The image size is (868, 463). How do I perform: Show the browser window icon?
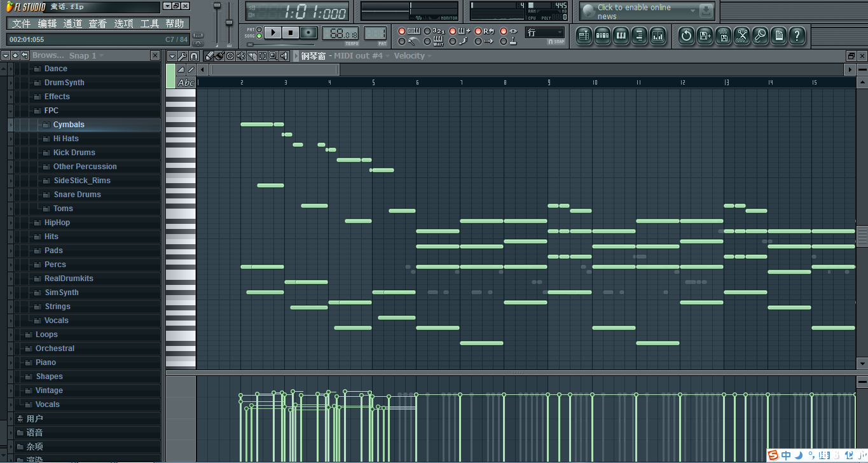[x=639, y=35]
